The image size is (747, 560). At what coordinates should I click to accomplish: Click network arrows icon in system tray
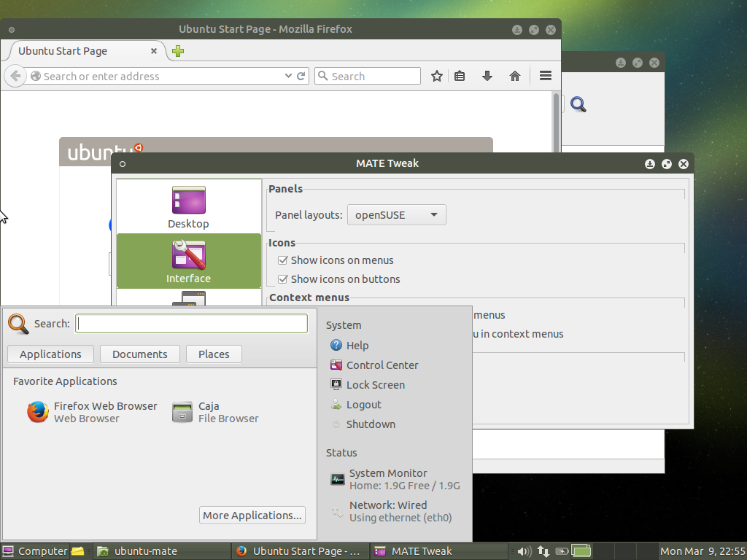pyautogui.click(x=543, y=551)
